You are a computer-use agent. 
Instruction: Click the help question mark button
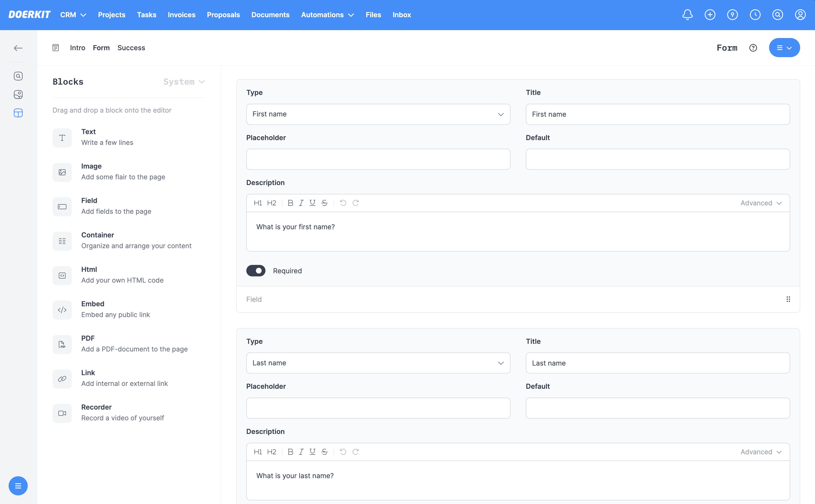point(753,48)
